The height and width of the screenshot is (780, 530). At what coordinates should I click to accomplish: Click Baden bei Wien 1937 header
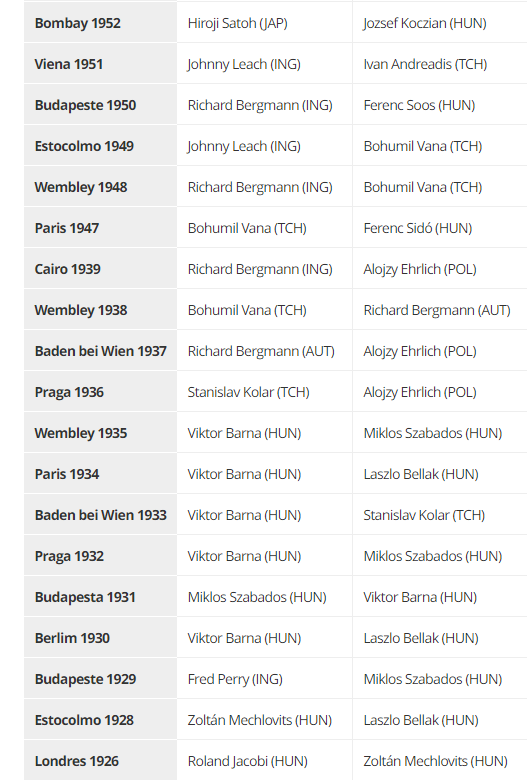pyautogui.click(x=100, y=351)
